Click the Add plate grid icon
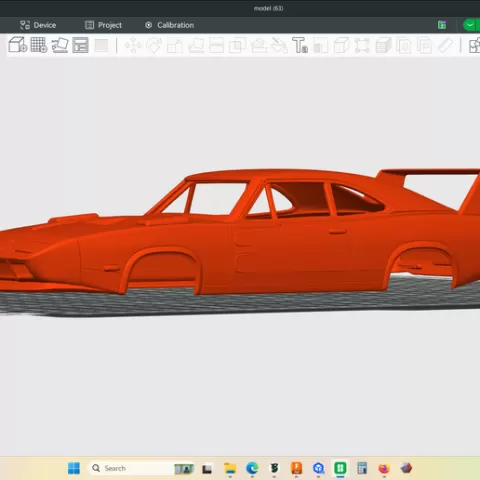 pos(39,45)
